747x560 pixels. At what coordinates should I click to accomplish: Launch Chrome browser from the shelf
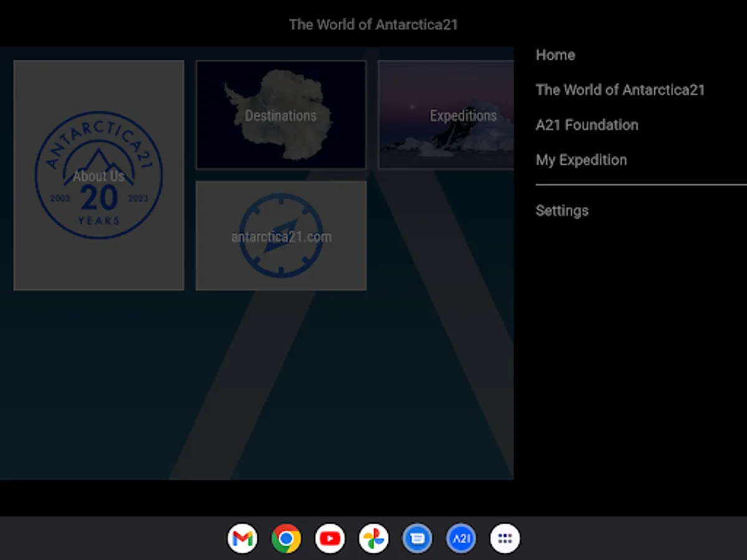pos(286,538)
